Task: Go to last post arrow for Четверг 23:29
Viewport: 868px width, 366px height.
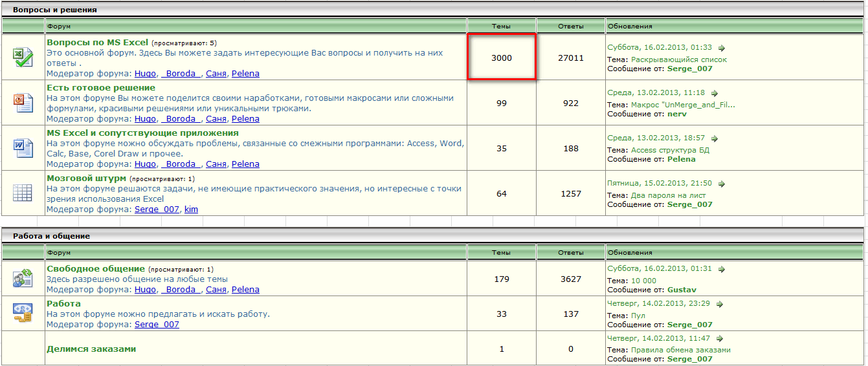Action: pos(720,304)
